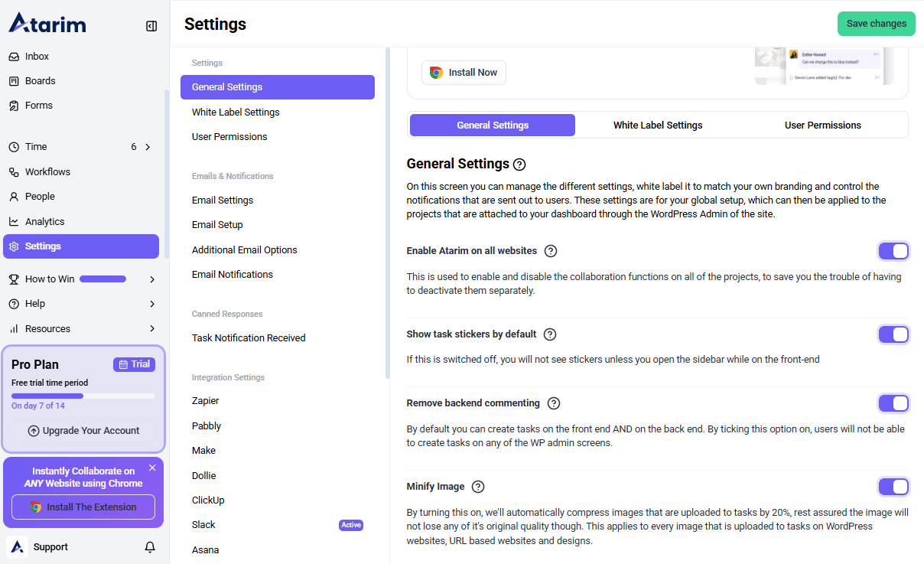Collapse the sidebar with the panel icon
924x564 pixels.
pos(151,26)
